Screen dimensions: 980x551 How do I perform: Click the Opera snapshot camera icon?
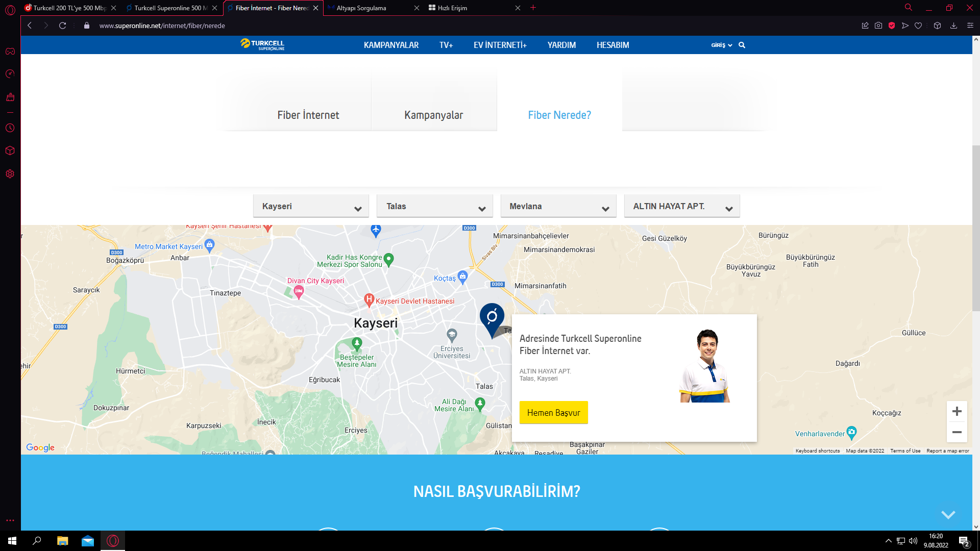(x=878, y=26)
